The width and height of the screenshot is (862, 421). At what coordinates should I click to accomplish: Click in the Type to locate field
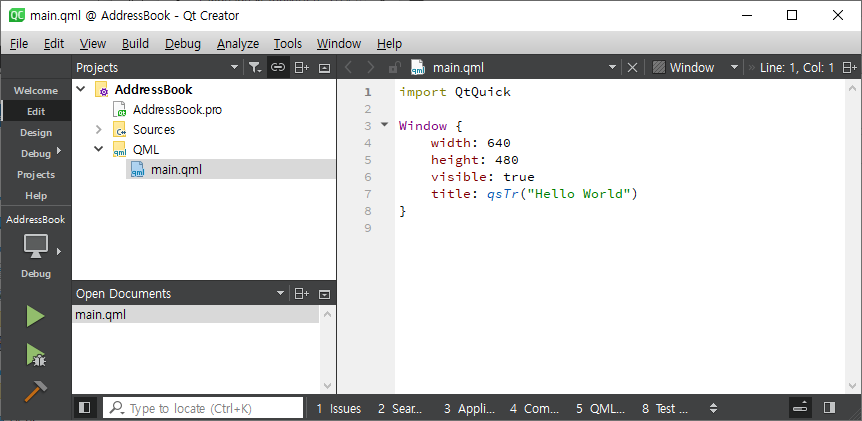[203, 408]
